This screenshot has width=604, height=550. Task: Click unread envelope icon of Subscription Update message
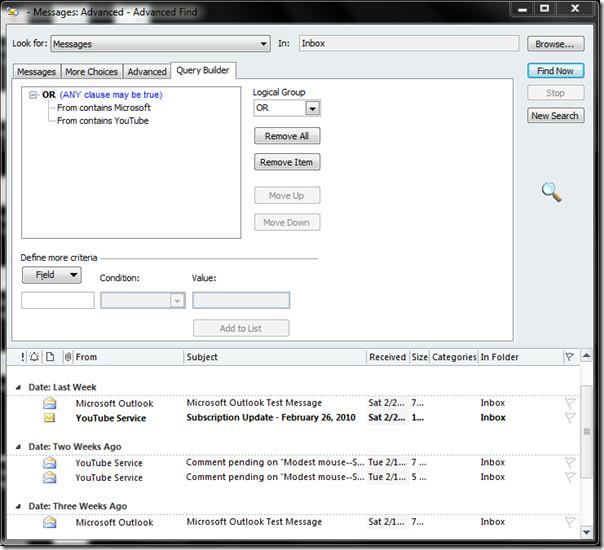(49, 418)
